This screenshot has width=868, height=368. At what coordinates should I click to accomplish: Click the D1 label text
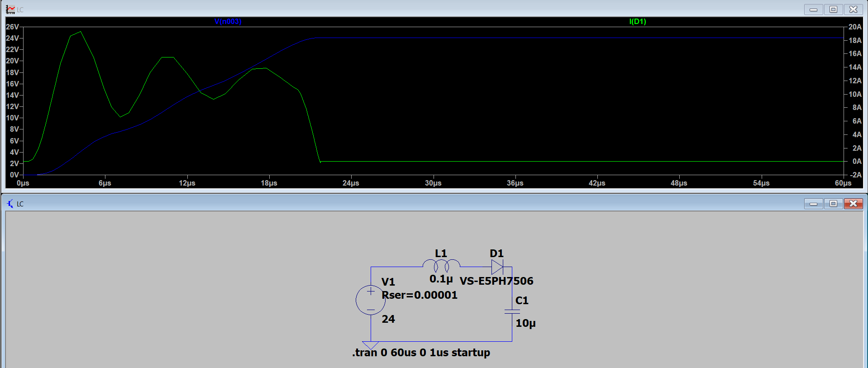coord(496,253)
